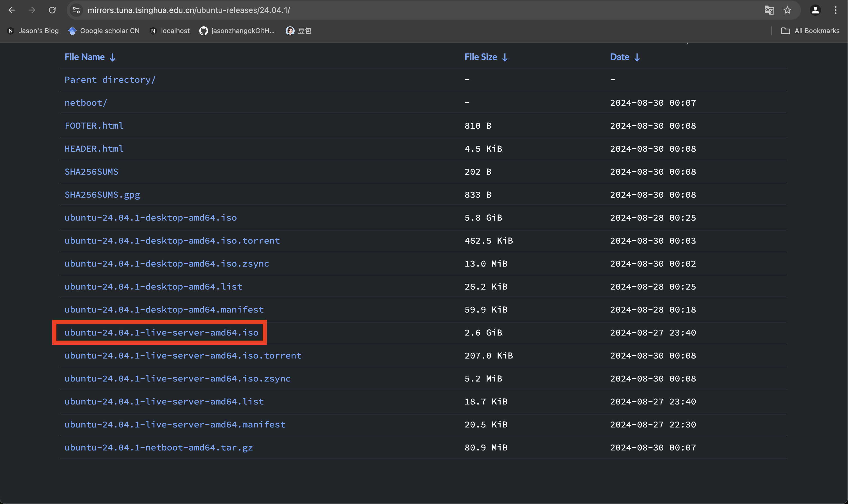Click the URL address bar
Image resolution: width=848 pixels, height=504 pixels.
click(x=408, y=10)
